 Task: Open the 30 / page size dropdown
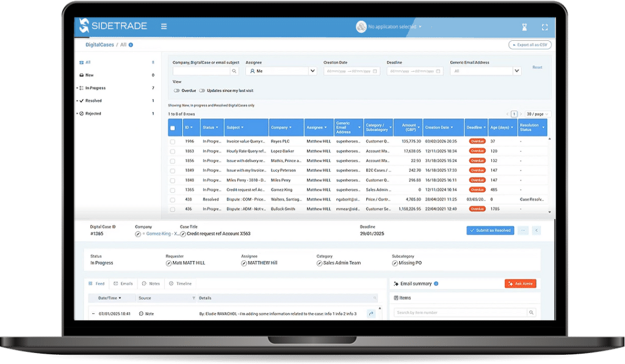pos(538,114)
